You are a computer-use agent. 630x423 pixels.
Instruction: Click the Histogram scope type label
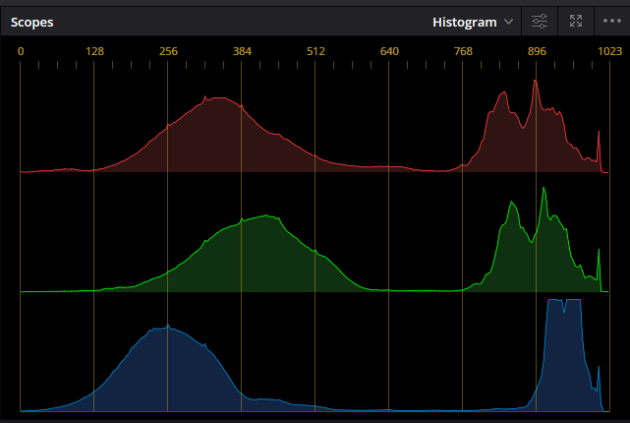[466, 21]
